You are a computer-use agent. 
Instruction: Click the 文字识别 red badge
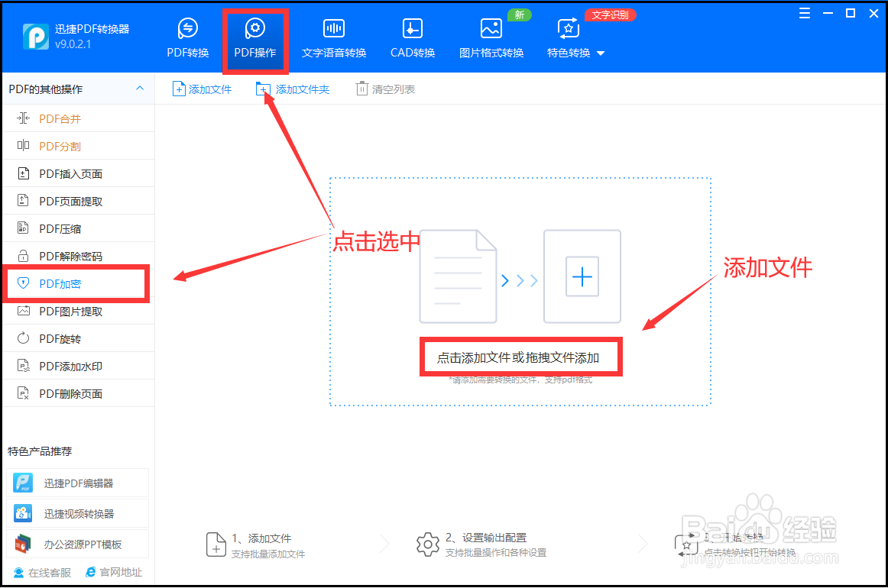[x=610, y=15]
